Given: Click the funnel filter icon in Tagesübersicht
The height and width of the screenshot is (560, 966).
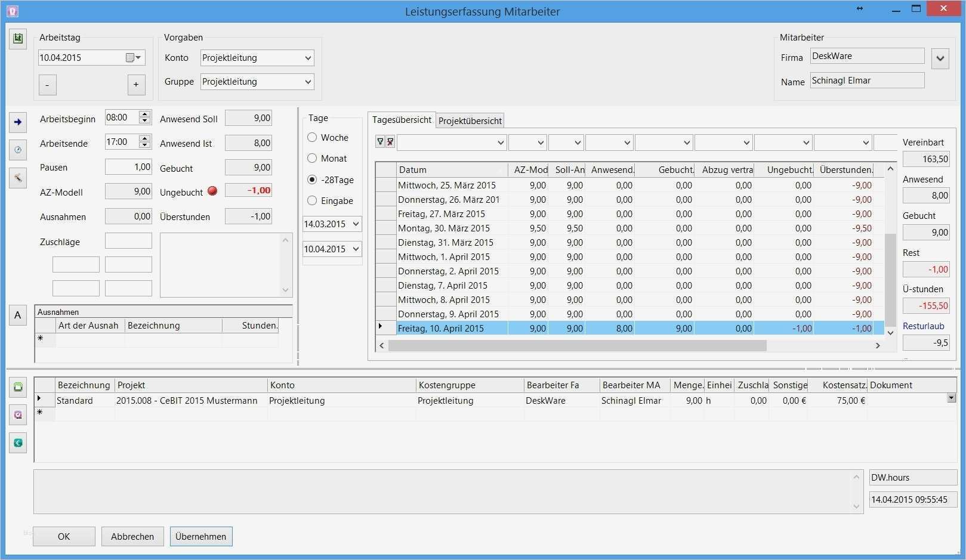Looking at the screenshot, I should pos(380,142).
